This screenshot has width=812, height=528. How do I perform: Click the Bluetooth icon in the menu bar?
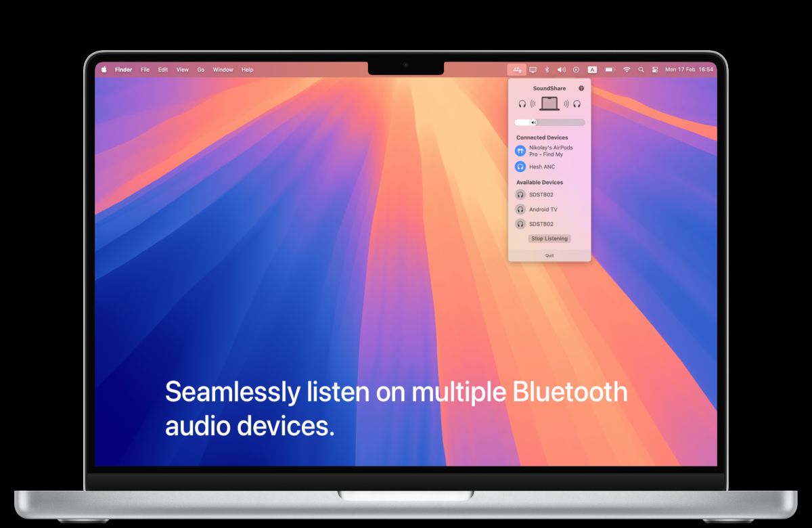point(547,69)
